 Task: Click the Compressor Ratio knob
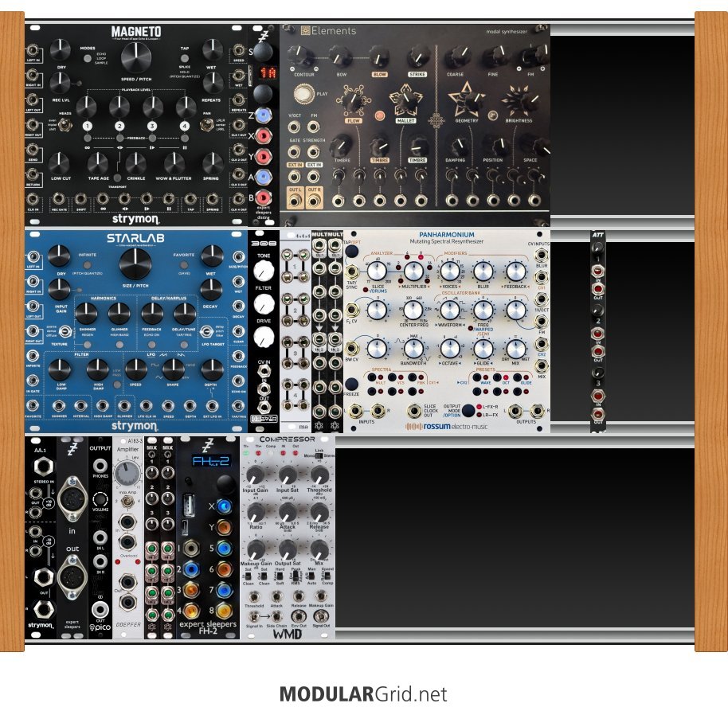[x=256, y=512]
